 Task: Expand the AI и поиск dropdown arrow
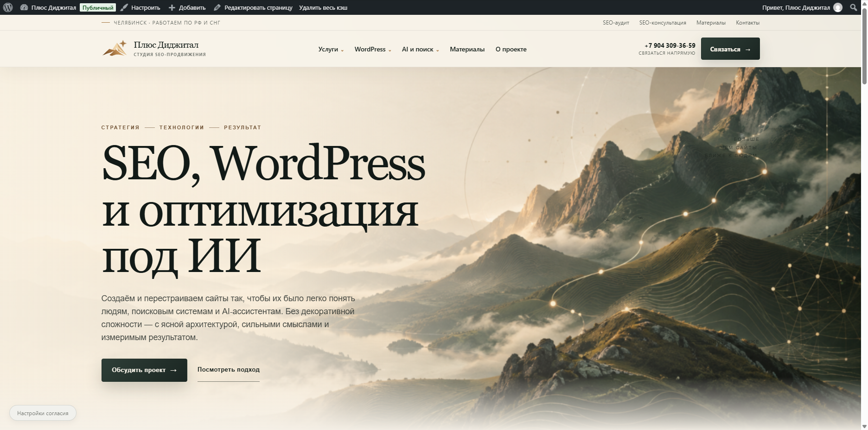pos(438,51)
